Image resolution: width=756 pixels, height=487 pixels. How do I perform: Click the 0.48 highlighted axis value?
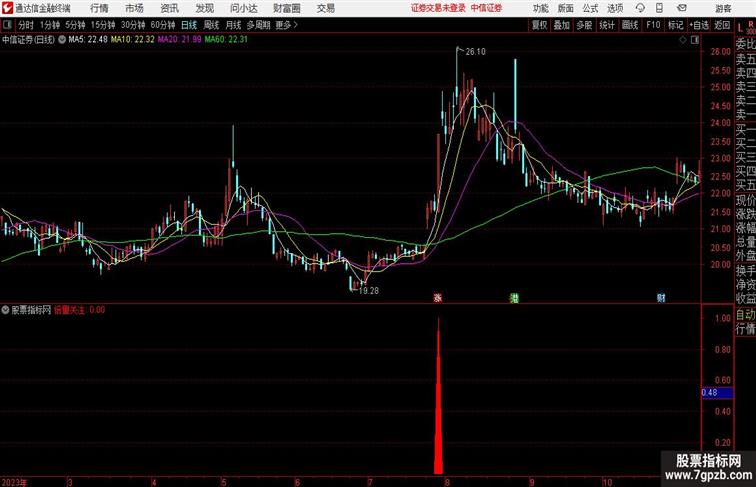[717, 393]
